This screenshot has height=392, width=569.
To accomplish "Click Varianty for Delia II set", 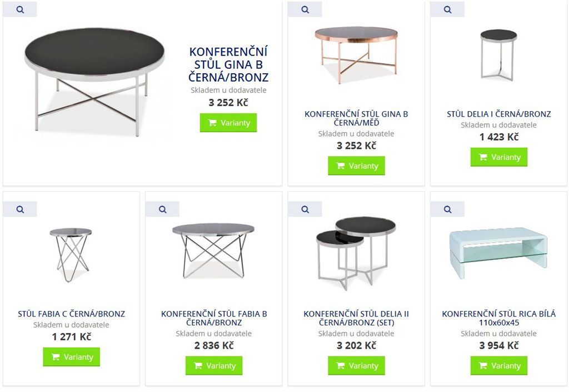I will pyautogui.click(x=356, y=365).
